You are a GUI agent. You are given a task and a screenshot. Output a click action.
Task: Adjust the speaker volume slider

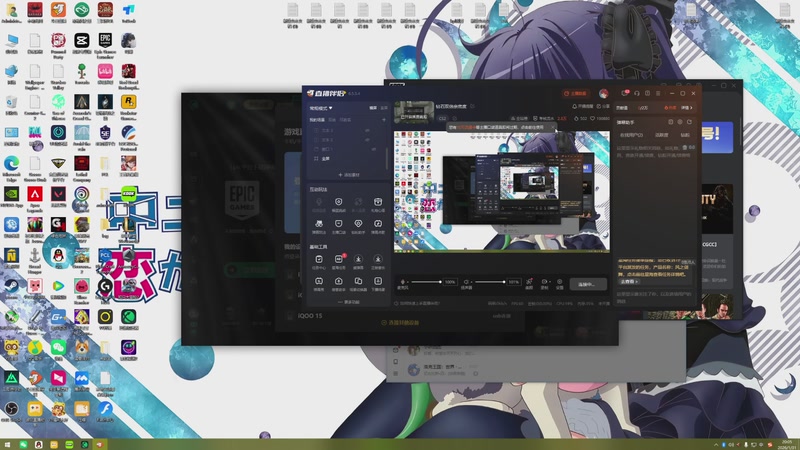pyautogui.click(x=488, y=282)
